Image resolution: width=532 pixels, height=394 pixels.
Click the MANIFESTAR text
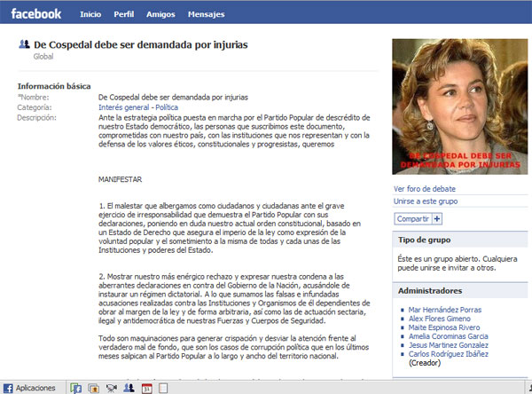click(120, 179)
